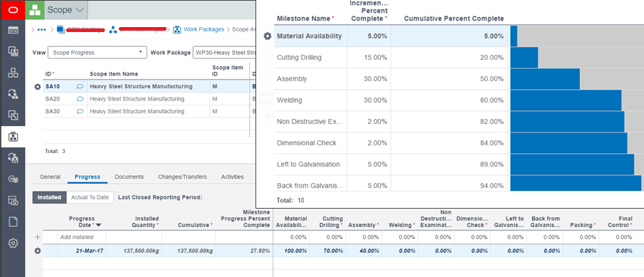Click the Installed Quantity column header

pyautogui.click(x=145, y=222)
